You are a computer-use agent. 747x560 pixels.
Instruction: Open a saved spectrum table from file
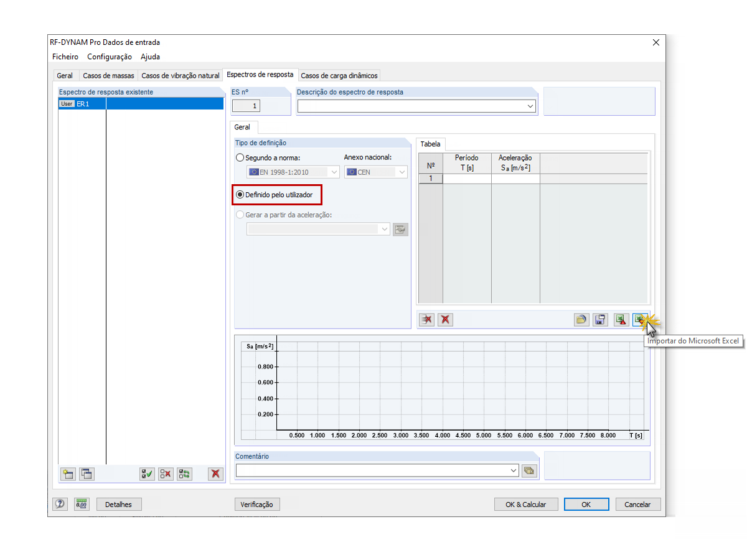point(581,319)
